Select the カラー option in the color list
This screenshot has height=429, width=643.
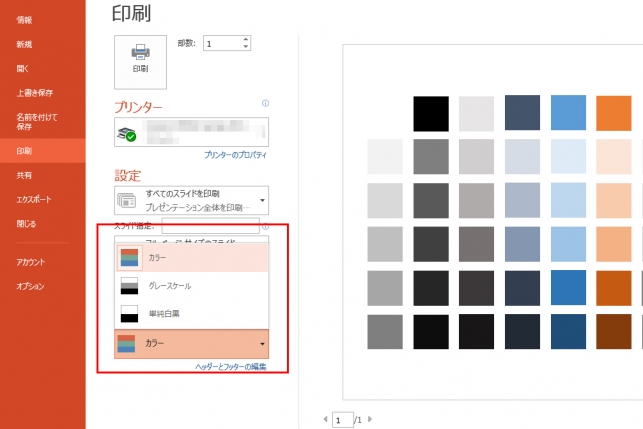pyautogui.click(x=192, y=258)
